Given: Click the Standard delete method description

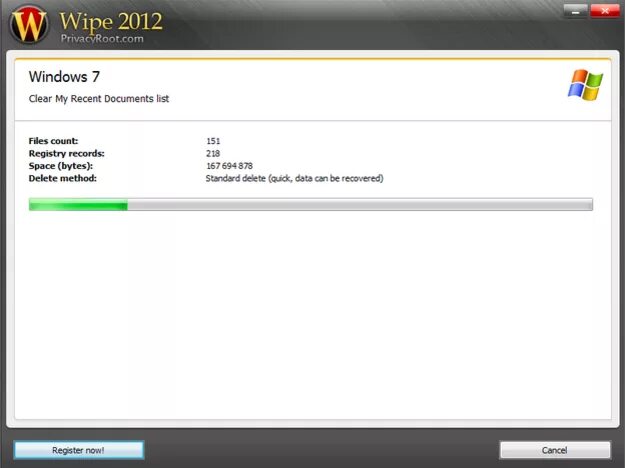Looking at the screenshot, I should pyautogui.click(x=295, y=178).
